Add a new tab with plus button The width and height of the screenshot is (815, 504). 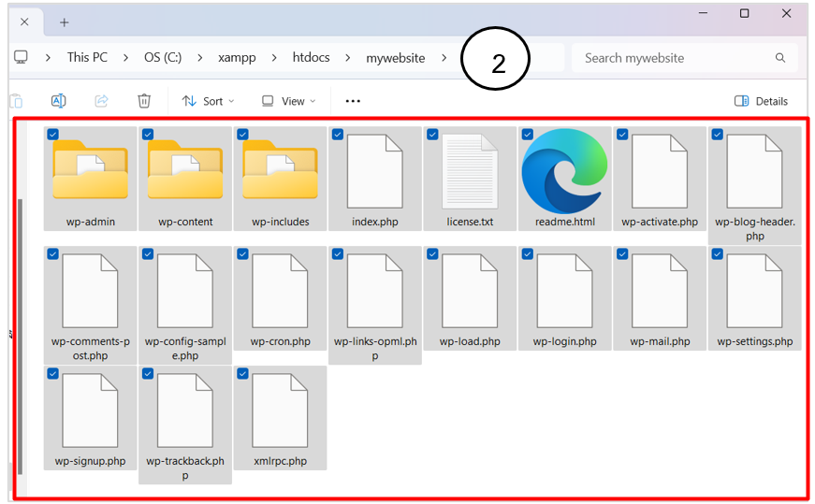tap(64, 22)
